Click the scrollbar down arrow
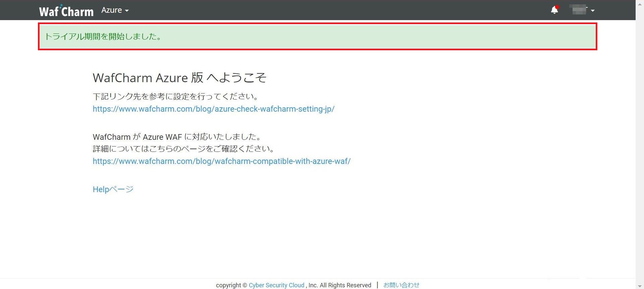Viewport: 644px width, 289px height. 640,286
